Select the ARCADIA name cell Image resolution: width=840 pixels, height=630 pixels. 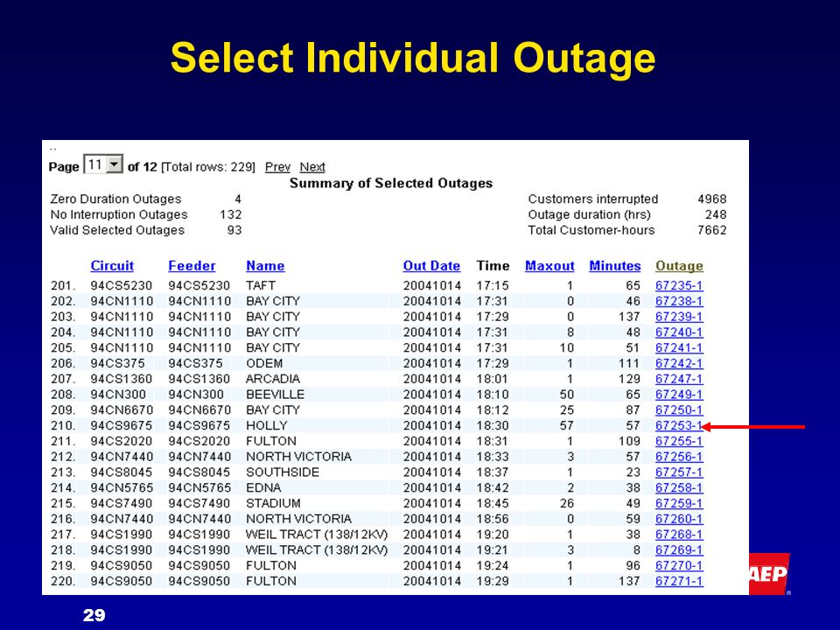(273, 379)
